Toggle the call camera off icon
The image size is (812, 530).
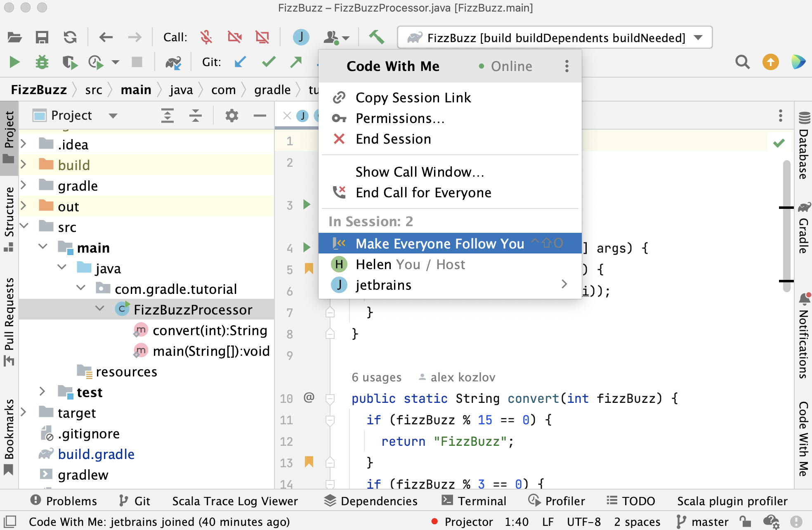click(x=235, y=38)
